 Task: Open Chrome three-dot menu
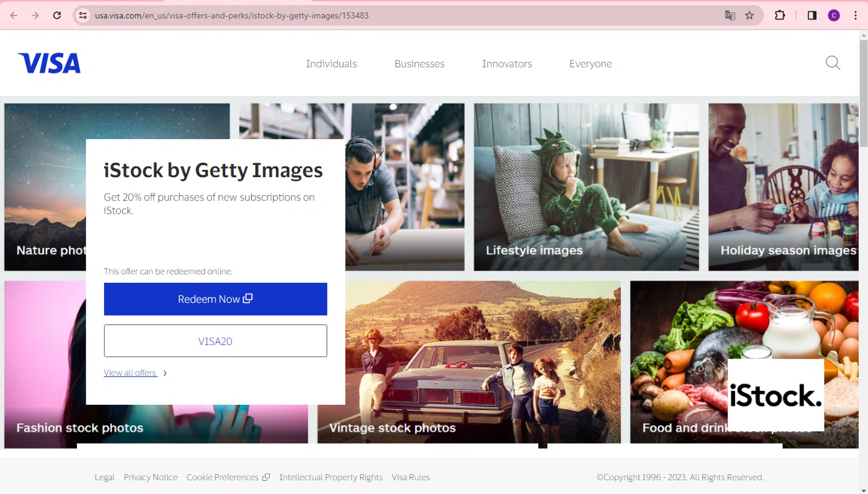855,16
